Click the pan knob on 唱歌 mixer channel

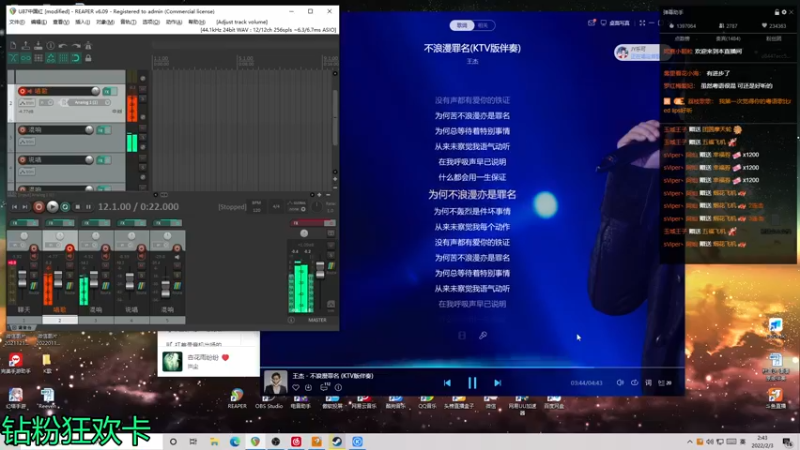pos(60,236)
